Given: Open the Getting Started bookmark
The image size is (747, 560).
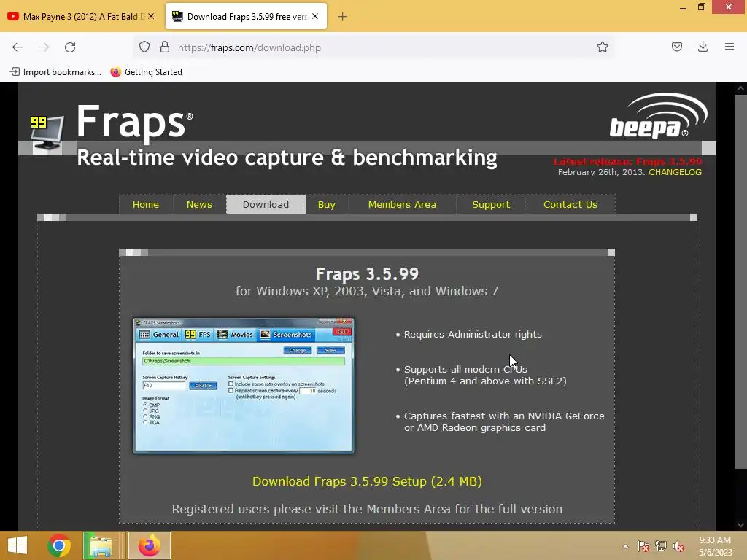Looking at the screenshot, I should (146, 72).
